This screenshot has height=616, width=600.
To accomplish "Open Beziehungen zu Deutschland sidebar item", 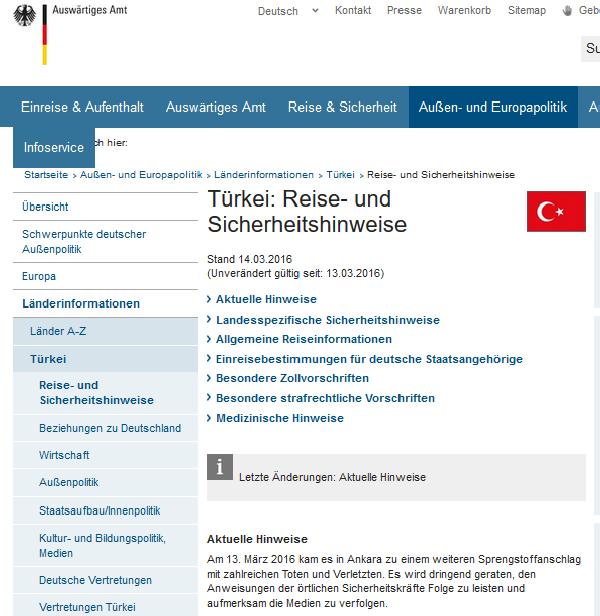I will coord(105,428).
